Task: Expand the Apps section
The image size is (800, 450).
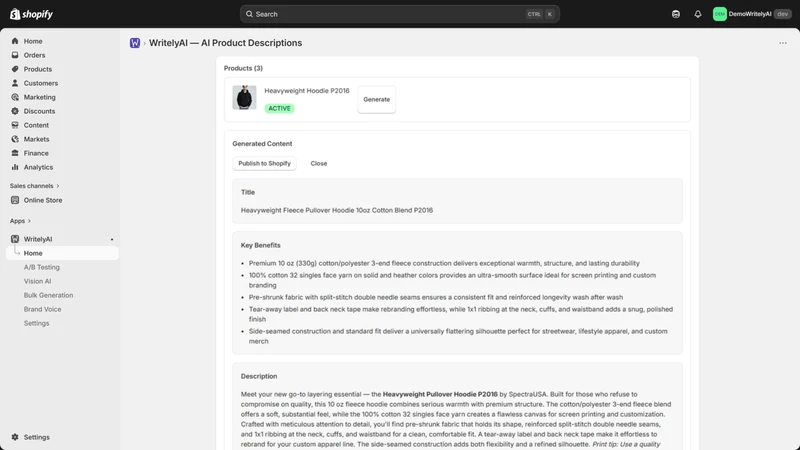Action: 20,221
